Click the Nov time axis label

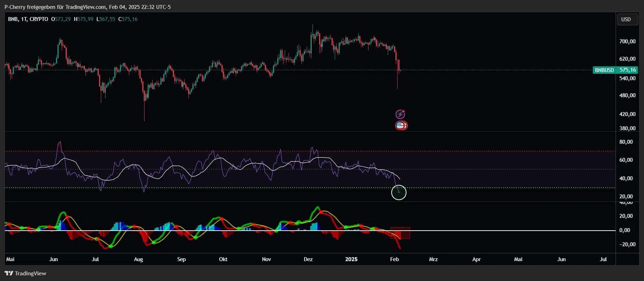pyautogui.click(x=266, y=259)
